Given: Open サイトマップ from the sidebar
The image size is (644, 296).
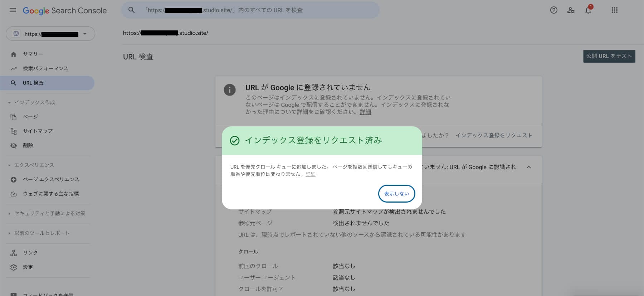Looking at the screenshot, I should (x=38, y=131).
